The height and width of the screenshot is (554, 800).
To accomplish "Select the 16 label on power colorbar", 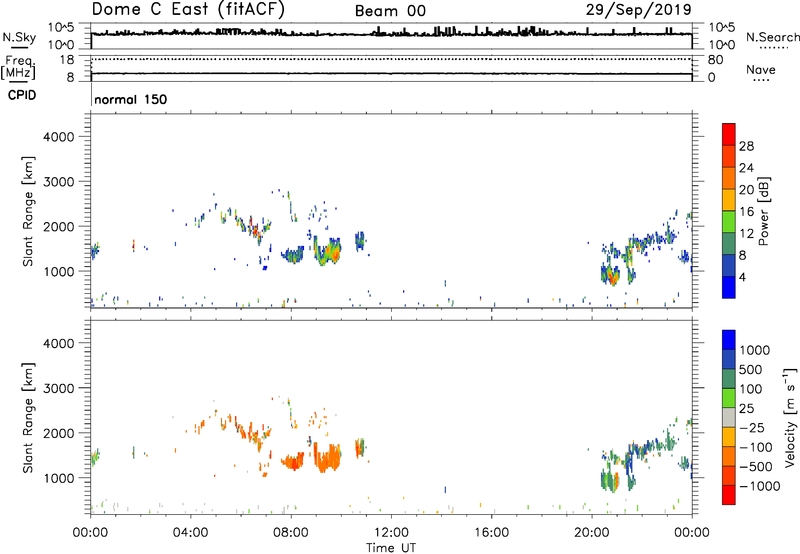I will tap(746, 212).
